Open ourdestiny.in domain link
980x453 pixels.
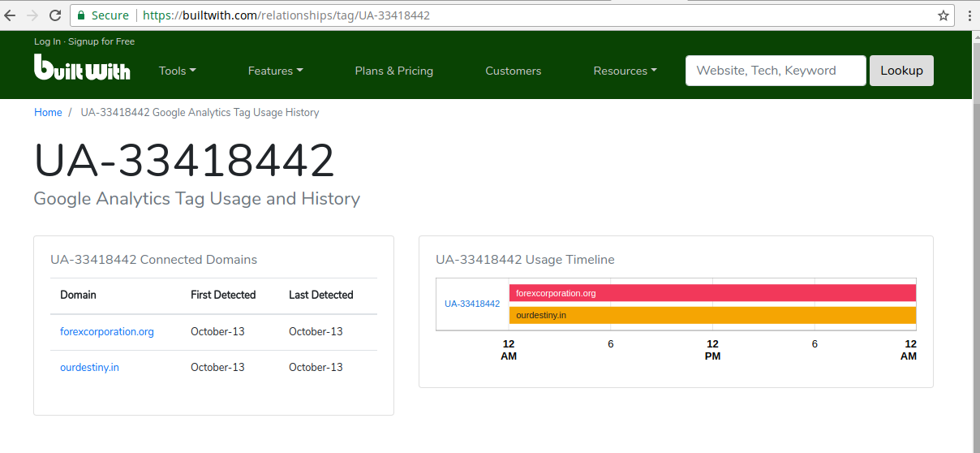pos(89,367)
